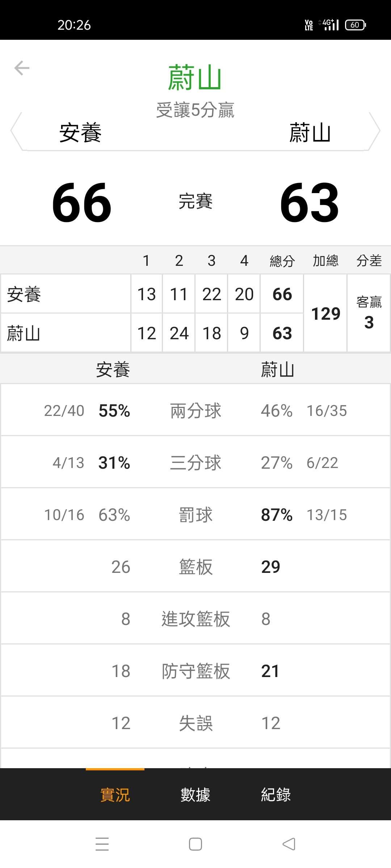The image size is (391, 868).
Task: Tap the 20:26 status bar clock
Action: tap(74, 25)
